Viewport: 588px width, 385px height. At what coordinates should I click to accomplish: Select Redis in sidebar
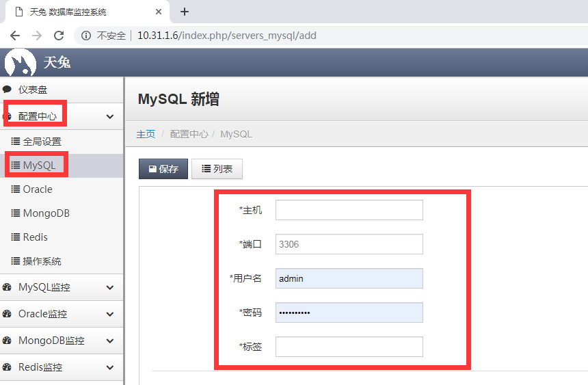[62, 237]
